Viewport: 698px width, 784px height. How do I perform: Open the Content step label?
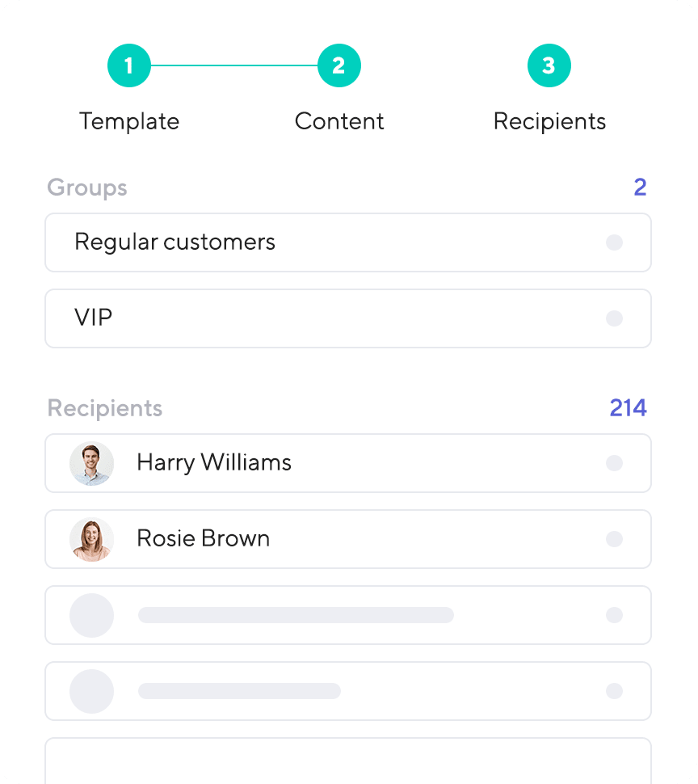point(339,121)
